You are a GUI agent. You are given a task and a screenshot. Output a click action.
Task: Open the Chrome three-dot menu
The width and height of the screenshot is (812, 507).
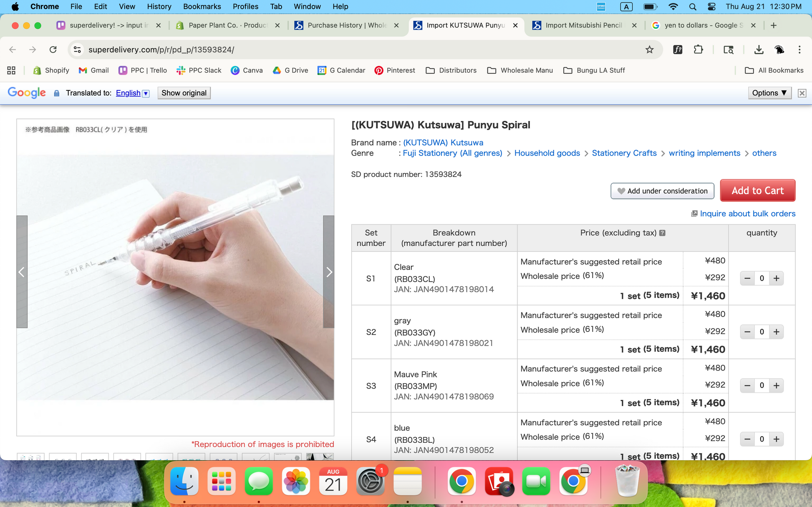(x=799, y=50)
